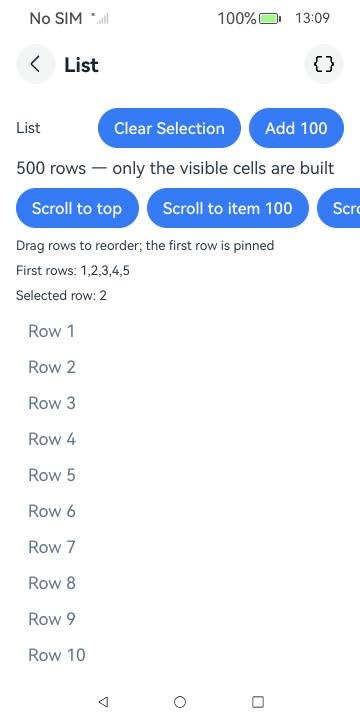Choose Row 5 list item

180,475
